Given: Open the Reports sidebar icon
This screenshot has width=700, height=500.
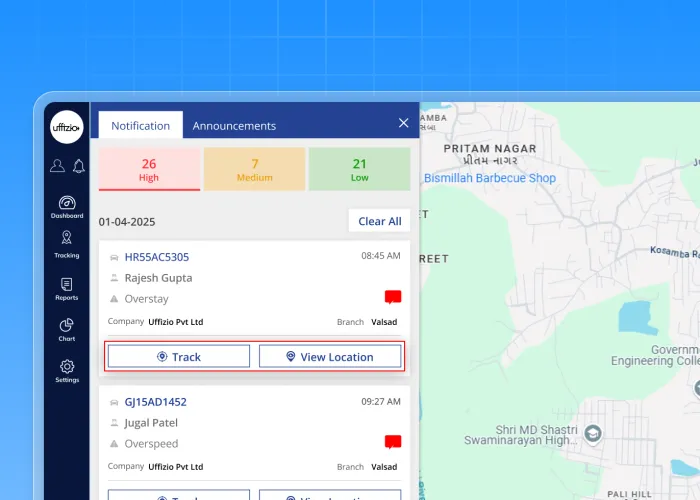Looking at the screenshot, I should pos(67,289).
